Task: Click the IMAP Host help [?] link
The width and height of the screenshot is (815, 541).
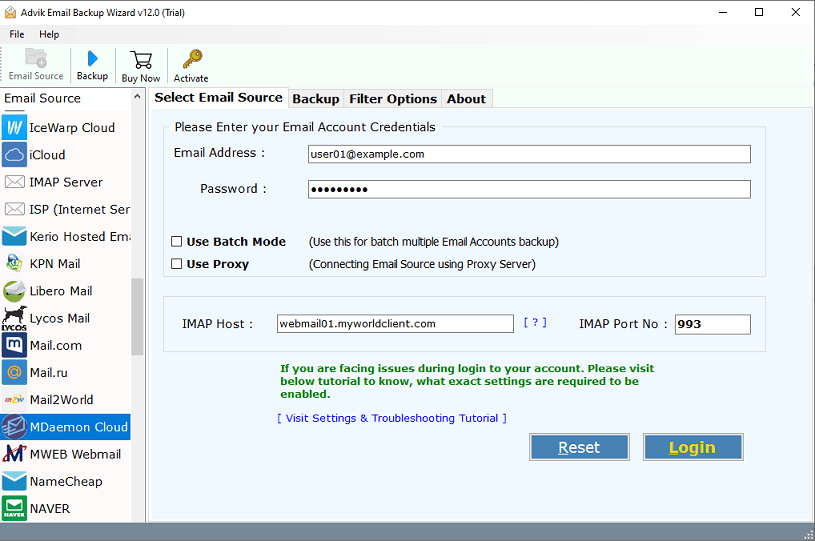Action: tap(535, 323)
